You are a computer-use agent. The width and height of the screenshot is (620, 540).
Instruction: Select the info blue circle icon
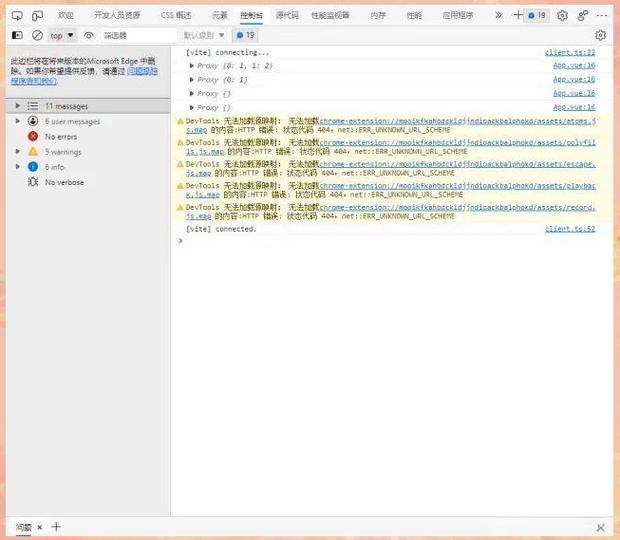pyautogui.click(x=33, y=167)
